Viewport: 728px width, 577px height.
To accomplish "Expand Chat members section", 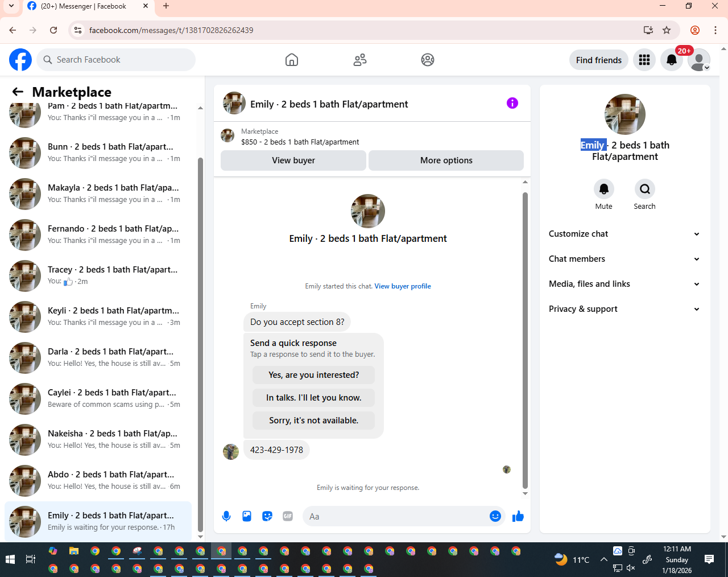I will pos(624,259).
